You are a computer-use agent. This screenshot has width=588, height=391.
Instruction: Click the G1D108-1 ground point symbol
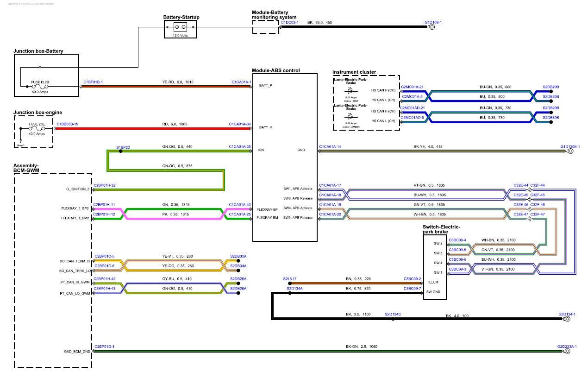tap(432, 27)
